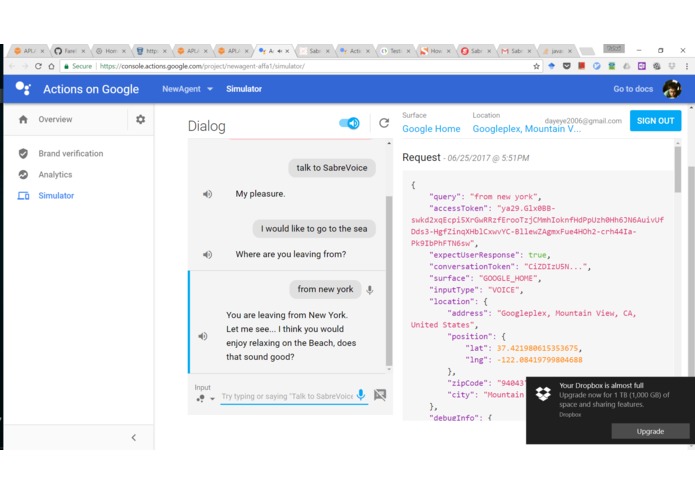Click microphone icon next to 'from new york'
The height and width of the screenshot is (494, 695).
370,290
